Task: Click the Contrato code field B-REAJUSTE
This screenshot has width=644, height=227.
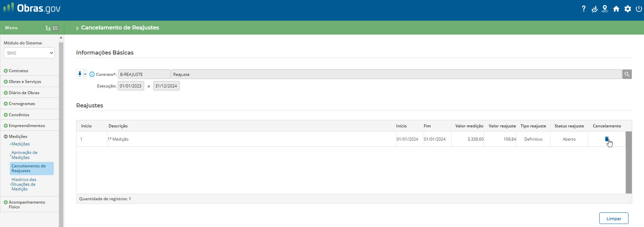Action: click(144, 74)
